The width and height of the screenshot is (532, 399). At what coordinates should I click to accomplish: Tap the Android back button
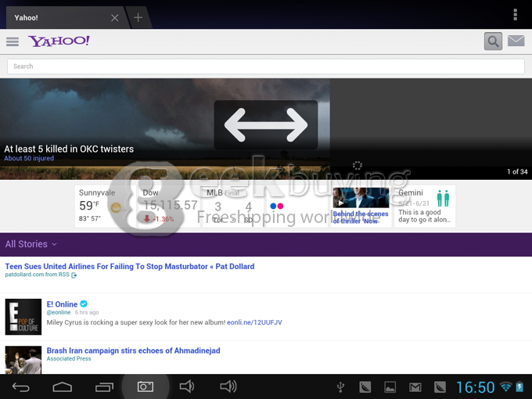point(20,386)
